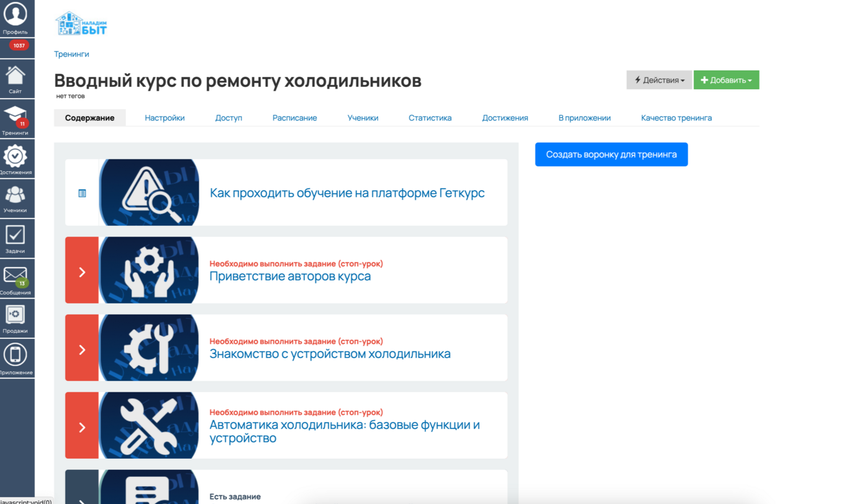Screen dimensions: 862x504
Task: Switch to the Статистика tab
Action: [x=430, y=118]
